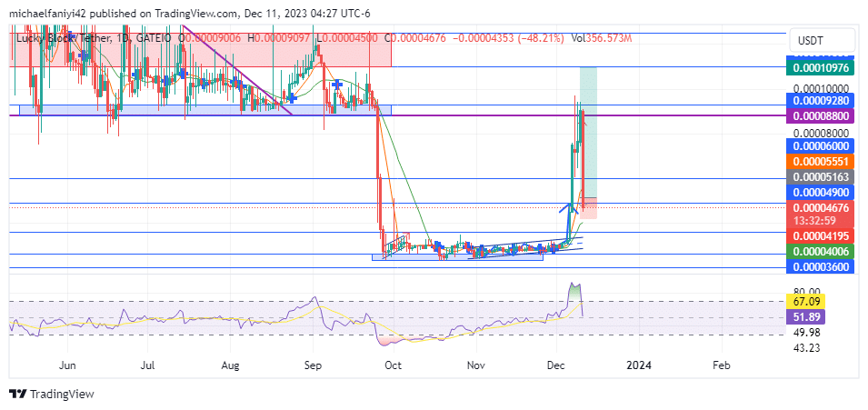The width and height of the screenshot is (868, 410).
Task: Click the 2024 date axis label
Action: click(x=638, y=365)
